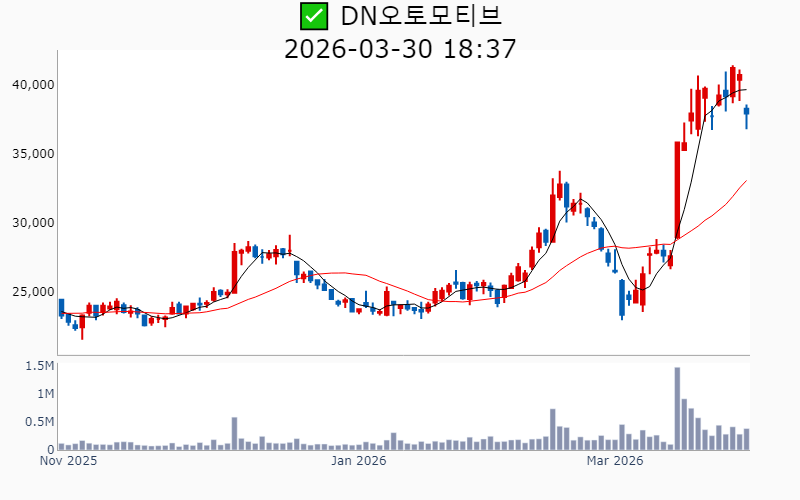
Task: Click the 35,000 price axis label
Action: point(30,154)
